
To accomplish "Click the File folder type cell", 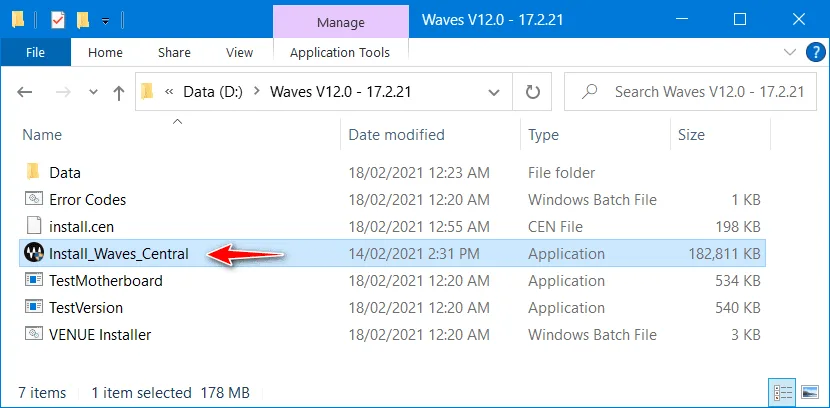I will pyautogui.click(x=562, y=173).
